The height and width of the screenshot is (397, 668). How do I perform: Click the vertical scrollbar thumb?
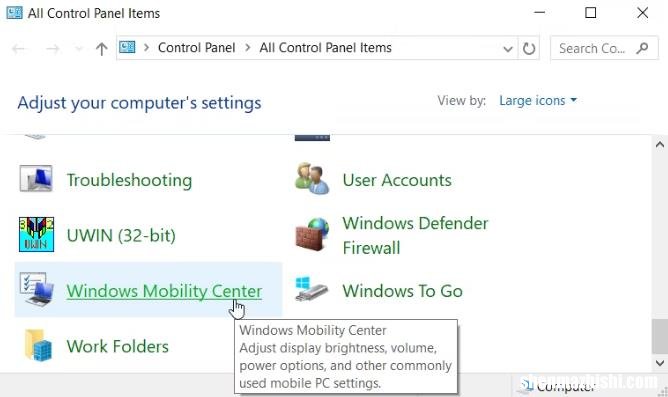[659, 337]
